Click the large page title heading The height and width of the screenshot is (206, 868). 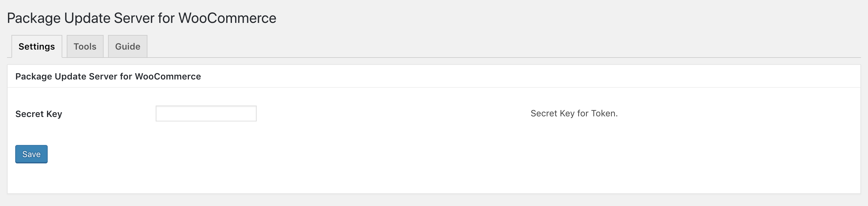tap(141, 18)
